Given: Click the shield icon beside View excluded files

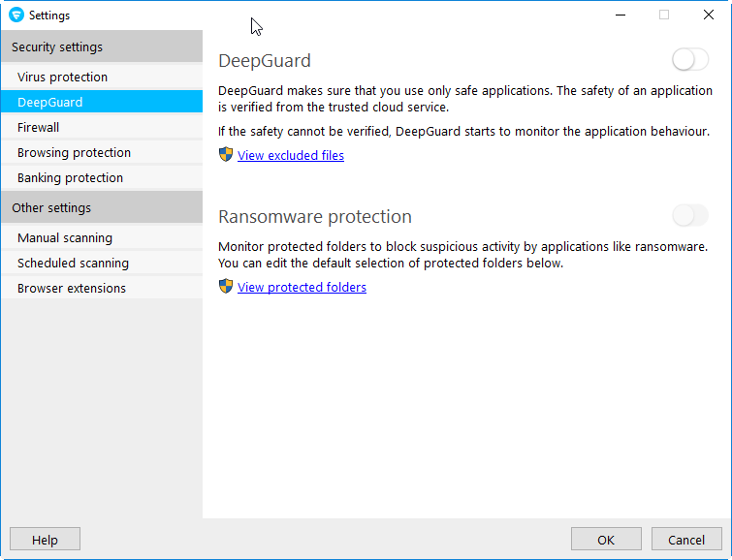Looking at the screenshot, I should [226, 154].
